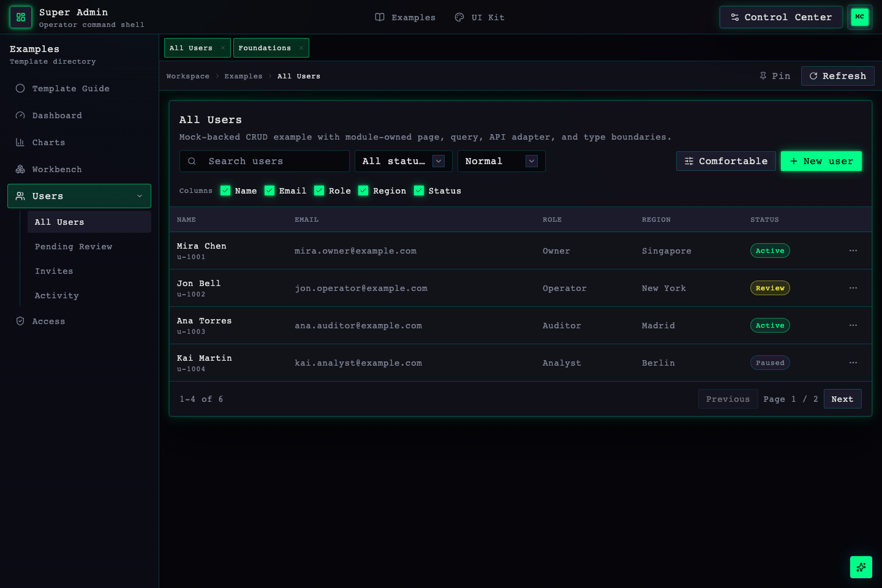Click the magnifier icon in search box
Viewport: 882px width, 588px height.
tap(192, 161)
